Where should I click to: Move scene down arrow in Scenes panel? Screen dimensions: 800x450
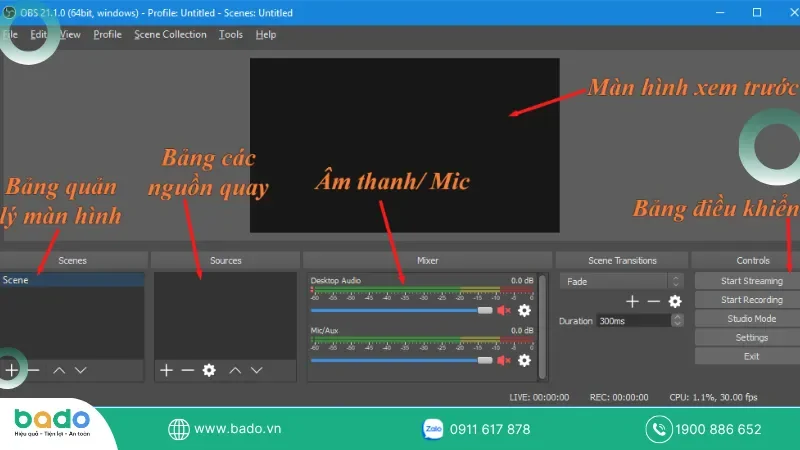81,370
